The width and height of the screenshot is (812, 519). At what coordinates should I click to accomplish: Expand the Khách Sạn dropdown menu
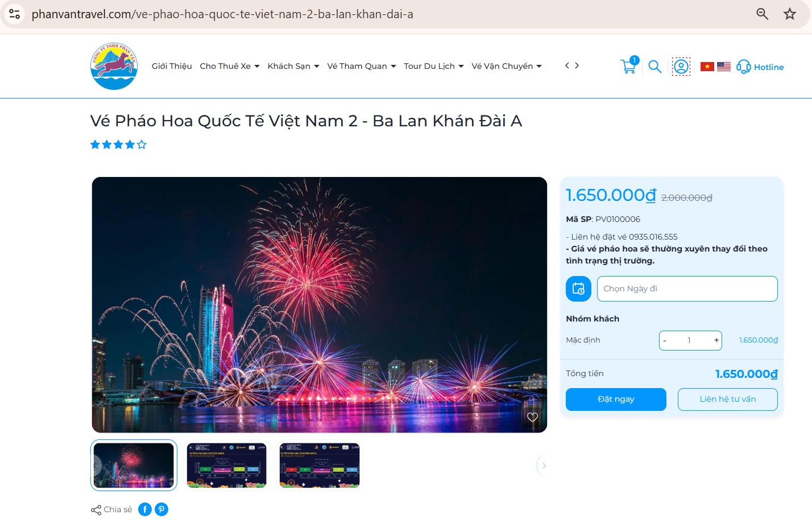tap(293, 66)
